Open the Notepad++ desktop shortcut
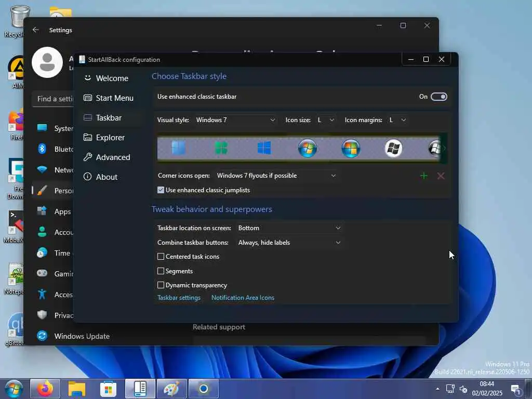 [14, 279]
